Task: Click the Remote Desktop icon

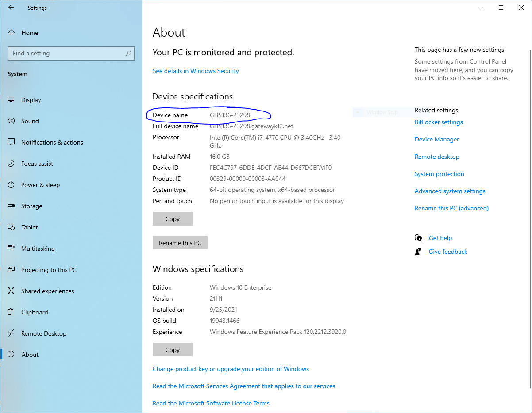Action: tap(12, 333)
